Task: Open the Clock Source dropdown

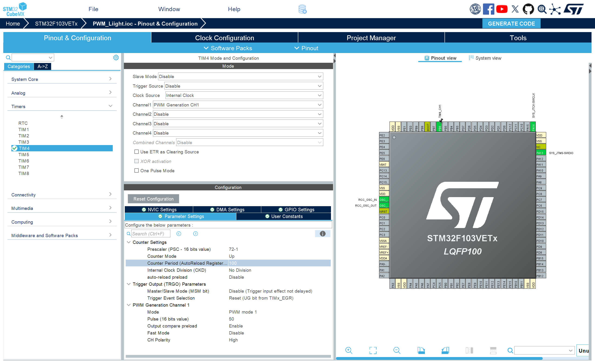Action: click(x=244, y=95)
